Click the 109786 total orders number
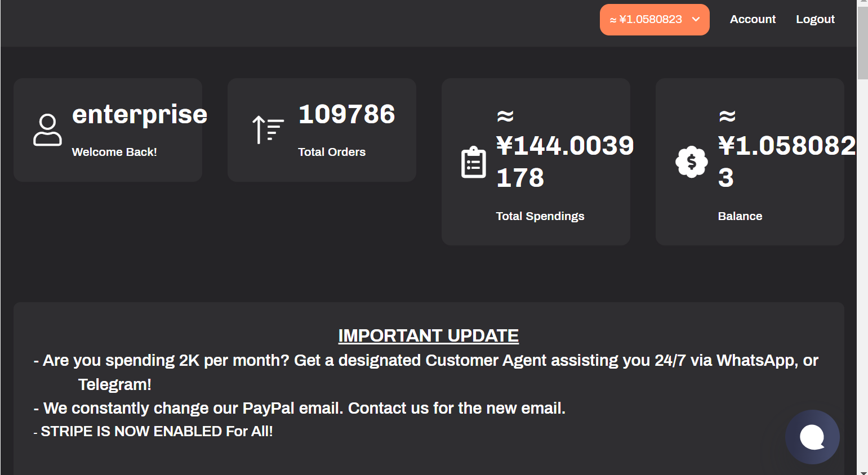The image size is (868, 475). tap(346, 114)
